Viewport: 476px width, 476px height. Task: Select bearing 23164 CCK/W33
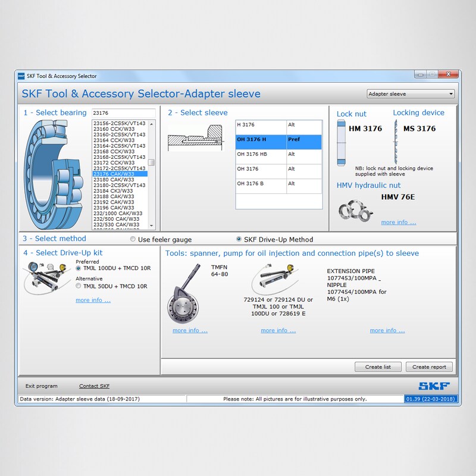point(120,140)
